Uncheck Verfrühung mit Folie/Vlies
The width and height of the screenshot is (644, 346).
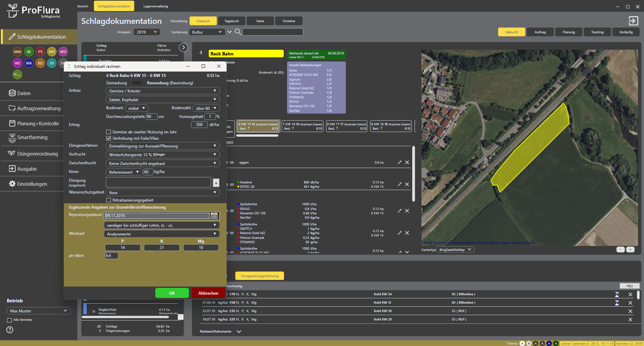109,138
